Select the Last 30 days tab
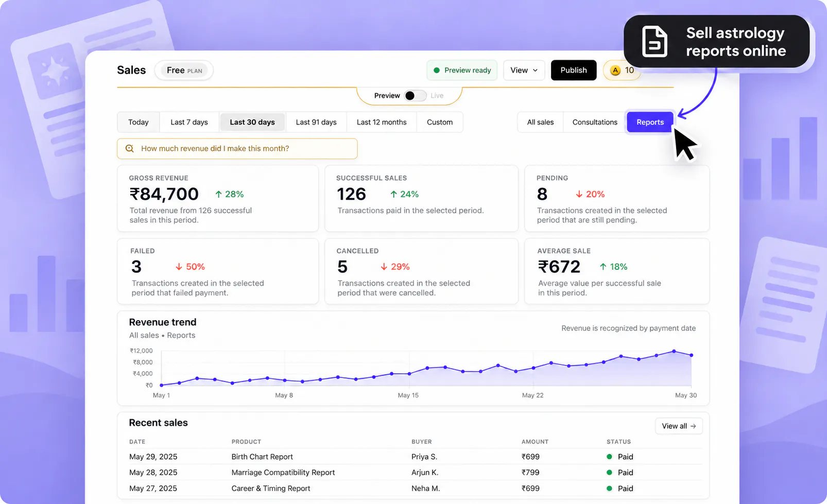Screen dimensions: 827x504 click(x=252, y=122)
